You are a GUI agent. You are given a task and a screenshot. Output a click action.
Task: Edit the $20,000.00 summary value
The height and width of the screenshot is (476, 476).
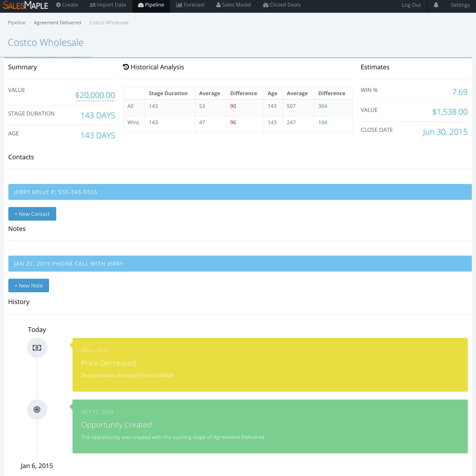pyautogui.click(x=95, y=95)
